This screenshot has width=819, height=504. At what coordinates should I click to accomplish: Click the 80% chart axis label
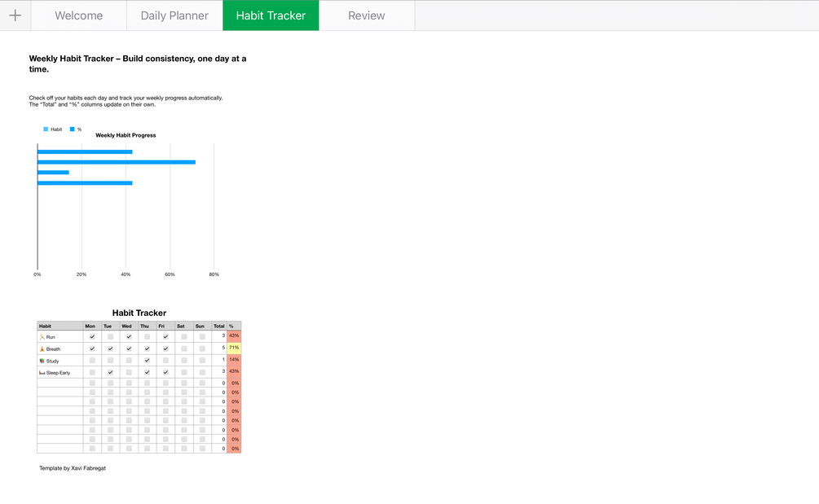[x=214, y=274]
